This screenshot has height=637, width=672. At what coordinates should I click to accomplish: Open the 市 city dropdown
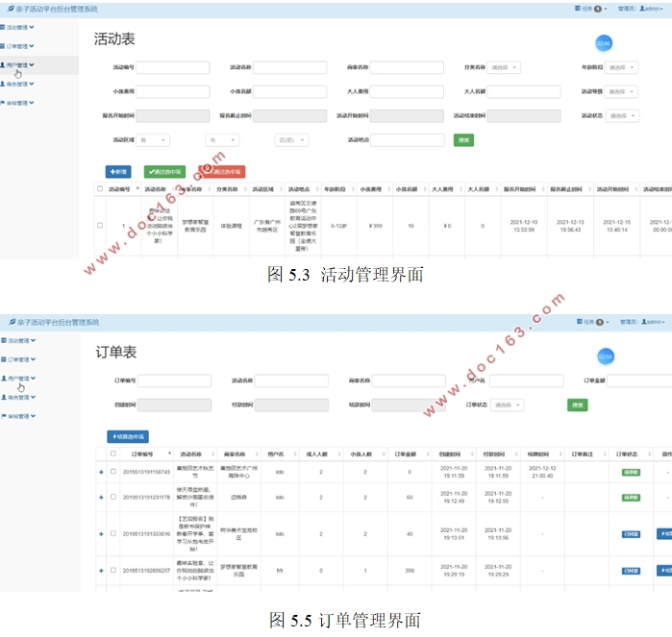[222, 140]
